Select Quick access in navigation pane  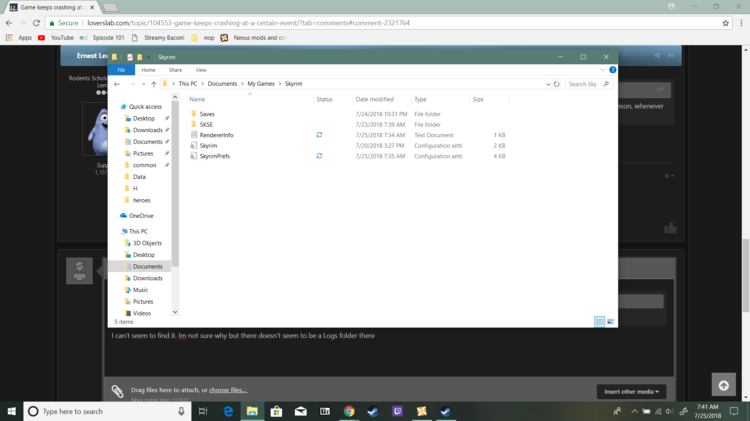pyautogui.click(x=145, y=107)
